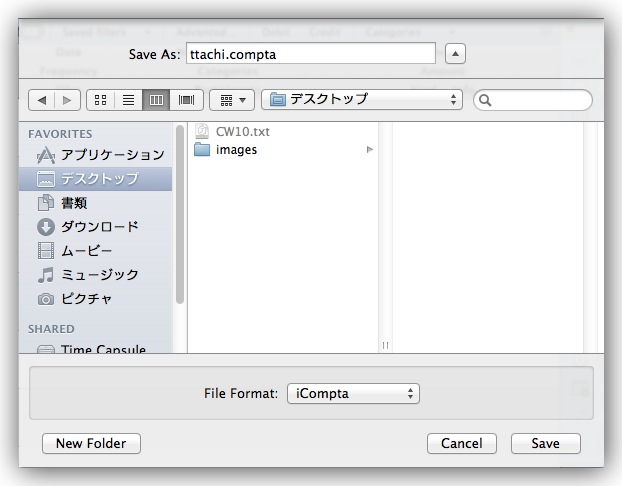The width and height of the screenshot is (622, 486).
Task: Open the File Format iCompta dropdown
Action: click(353, 394)
